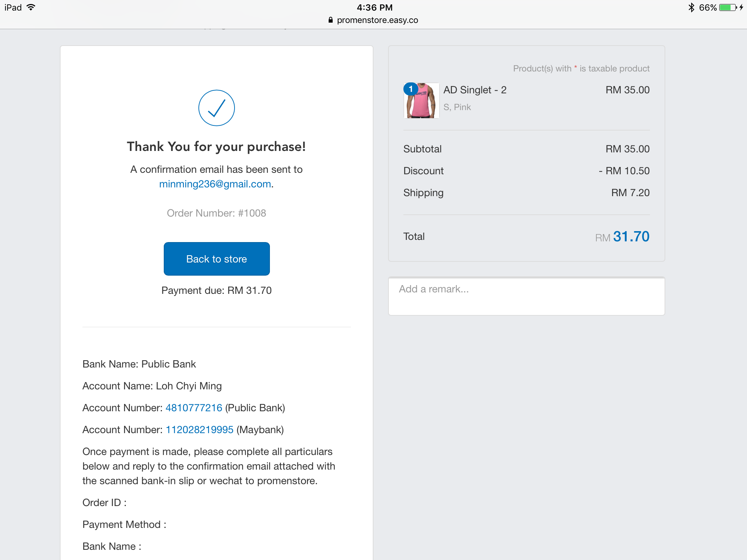
Task: Tap the battery indicator icon
Action: point(728,7)
